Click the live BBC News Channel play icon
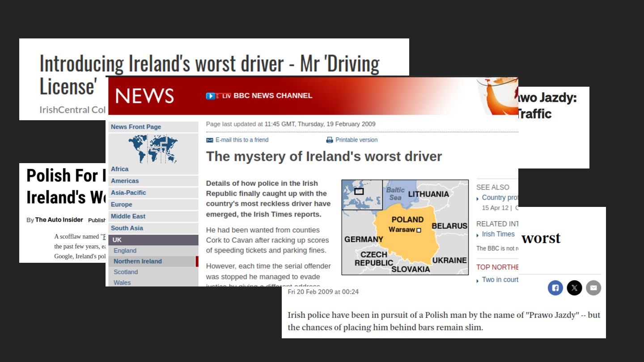Image resolution: width=644 pixels, height=362 pixels. pos(210,96)
